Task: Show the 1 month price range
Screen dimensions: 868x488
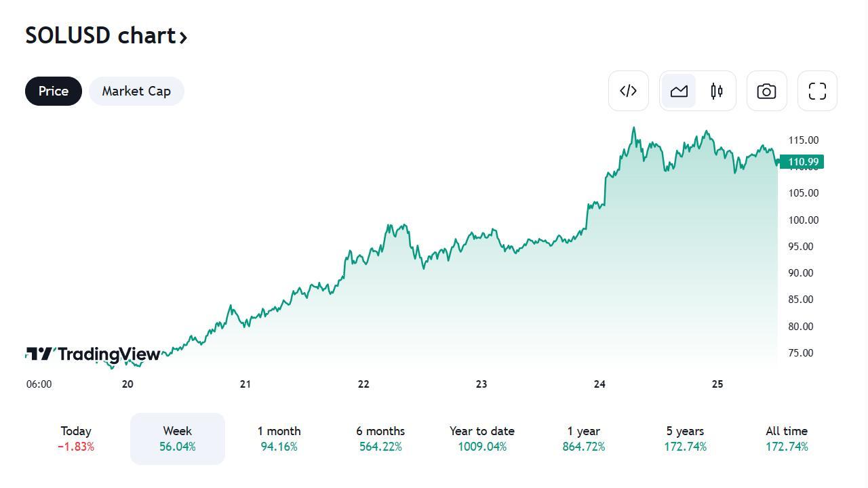Action: (x=279, y=439)
